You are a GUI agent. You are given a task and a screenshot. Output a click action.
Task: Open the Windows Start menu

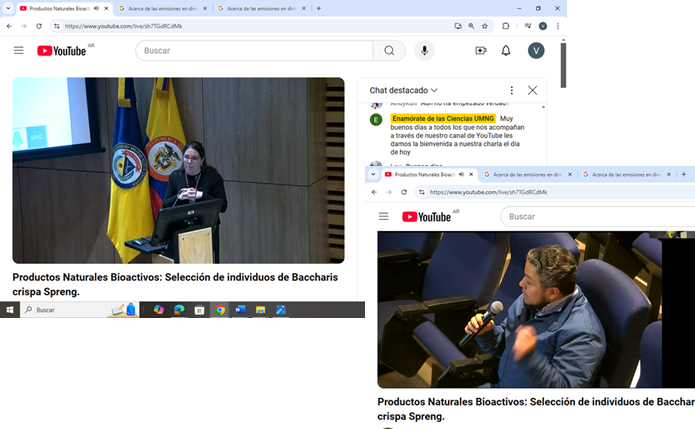9,310
